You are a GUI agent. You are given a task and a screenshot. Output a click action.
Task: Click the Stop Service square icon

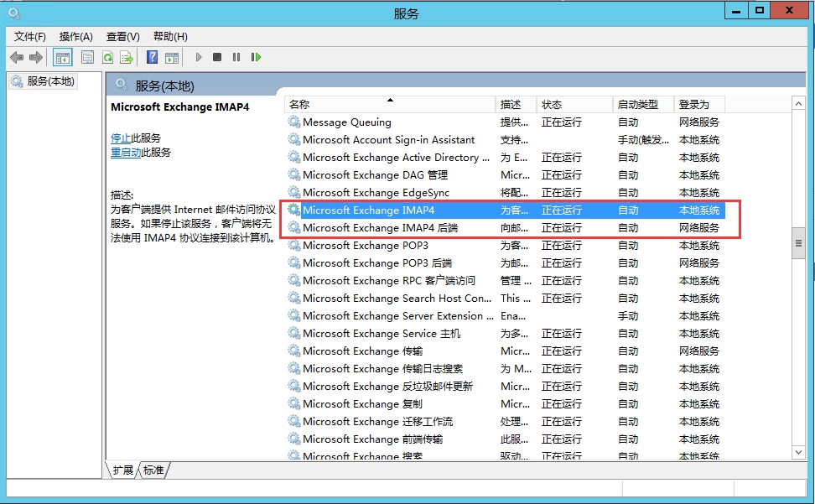(x=217, y=57)
